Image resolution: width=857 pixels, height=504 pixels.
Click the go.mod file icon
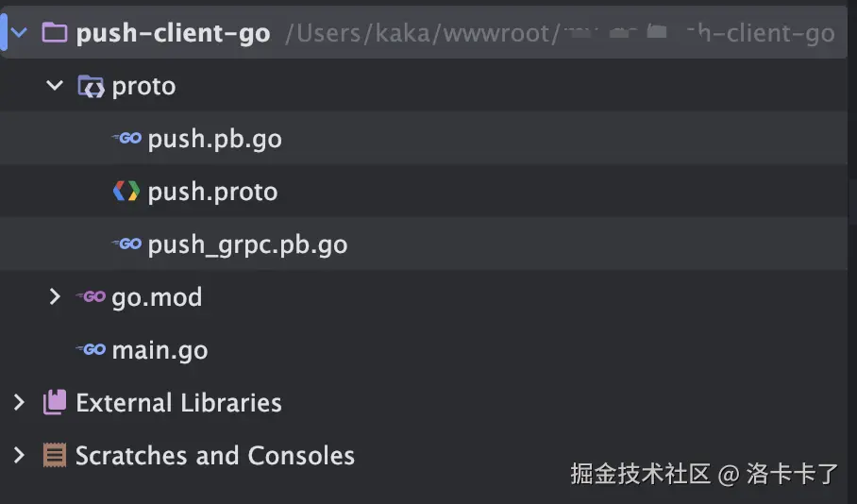pyautogui.click(x=91, y=297)
